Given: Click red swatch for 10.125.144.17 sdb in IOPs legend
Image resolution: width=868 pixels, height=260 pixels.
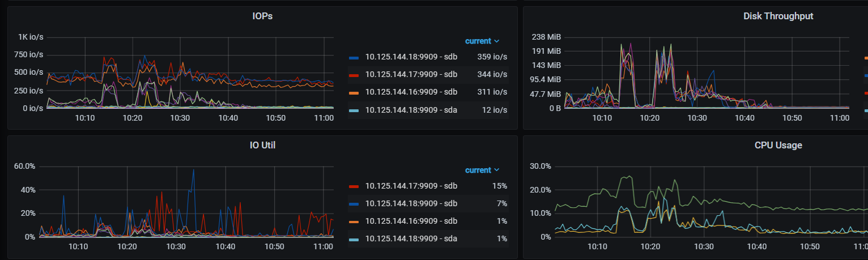Looking at the screenshot, I should (x=354, y=75).
